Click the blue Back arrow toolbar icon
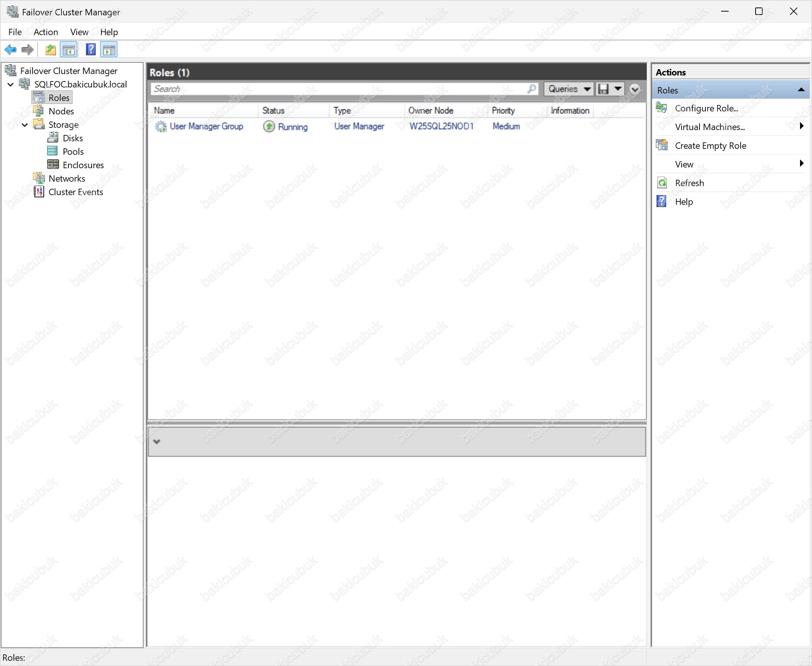The width and height of the screenshot is (812, 666). click(x=10, y=49)
